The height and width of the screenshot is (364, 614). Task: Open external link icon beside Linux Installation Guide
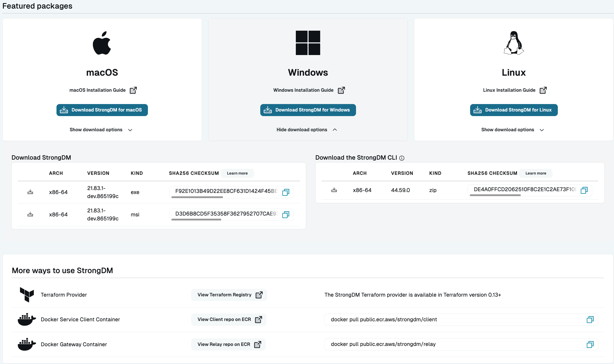[x=543, y=90]
